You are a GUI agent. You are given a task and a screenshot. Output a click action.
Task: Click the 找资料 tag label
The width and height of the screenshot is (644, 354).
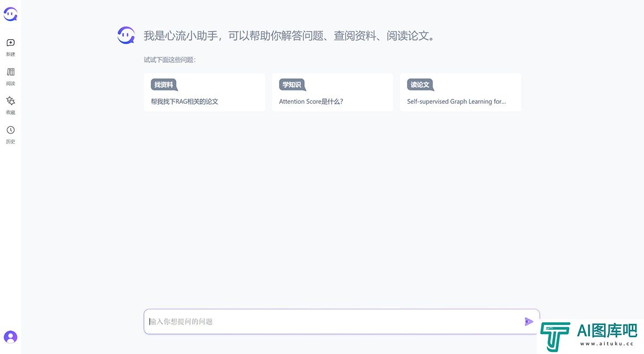point(164,85)
